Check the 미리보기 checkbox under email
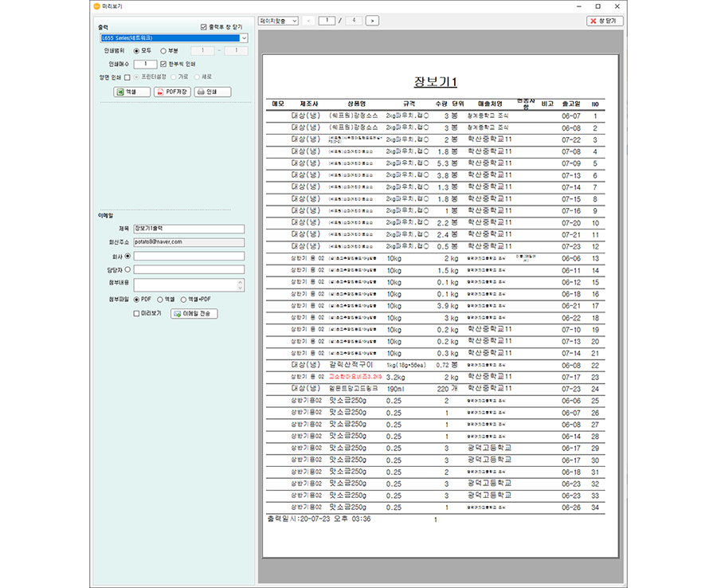 (x=136, y=313)
